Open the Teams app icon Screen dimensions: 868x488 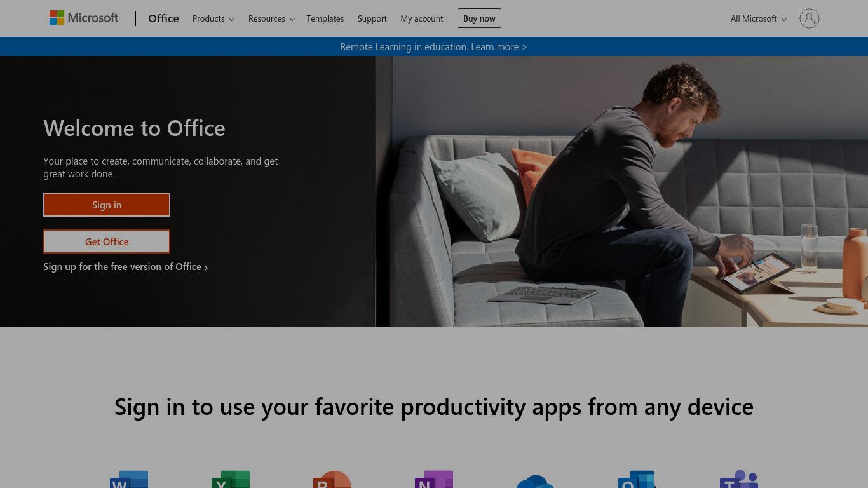coord(739,480)
